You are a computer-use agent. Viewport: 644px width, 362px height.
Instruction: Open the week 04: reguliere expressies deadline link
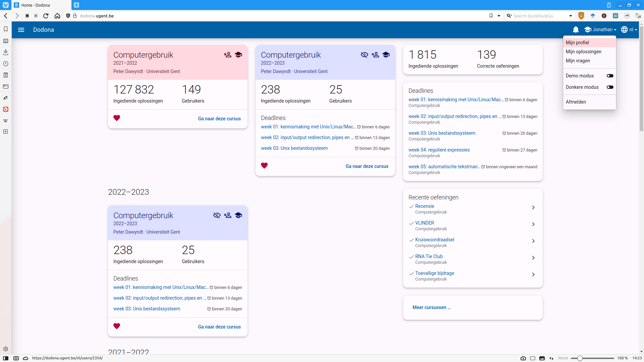439,150
